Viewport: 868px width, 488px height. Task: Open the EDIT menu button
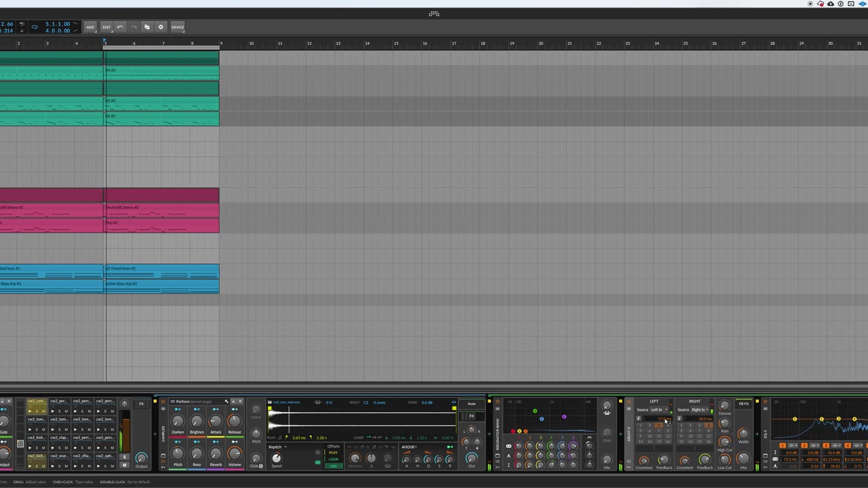coord(106,27)
